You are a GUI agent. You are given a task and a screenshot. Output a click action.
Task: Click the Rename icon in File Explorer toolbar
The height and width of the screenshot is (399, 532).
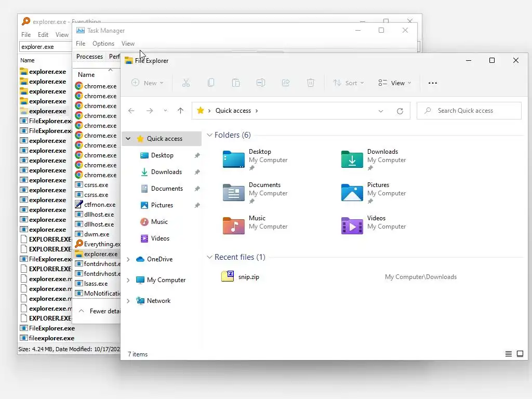[261, 83]
